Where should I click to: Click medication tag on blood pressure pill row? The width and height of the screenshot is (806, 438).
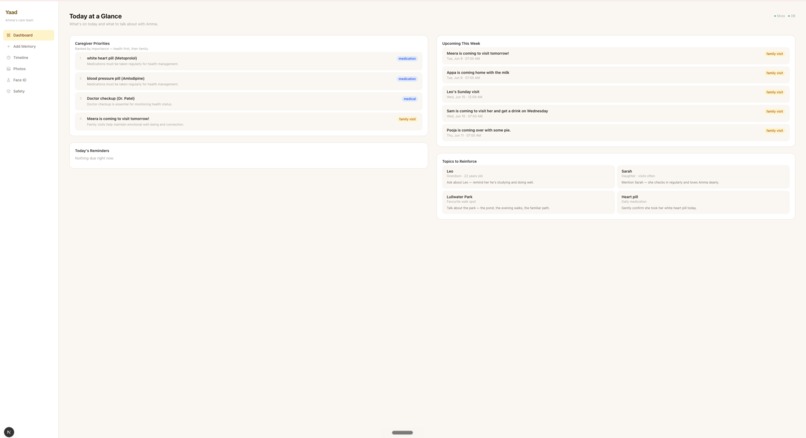(407, 79)
